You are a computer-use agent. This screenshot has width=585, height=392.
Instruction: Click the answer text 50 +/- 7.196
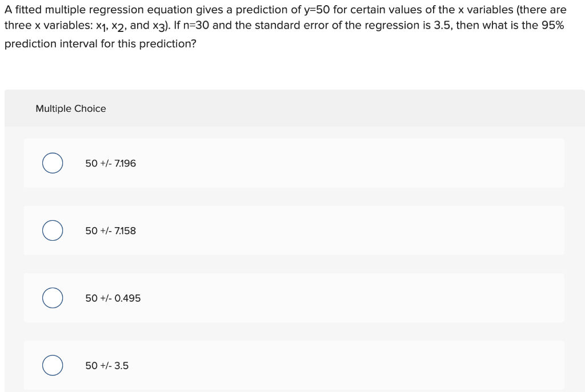coord(110,163)
